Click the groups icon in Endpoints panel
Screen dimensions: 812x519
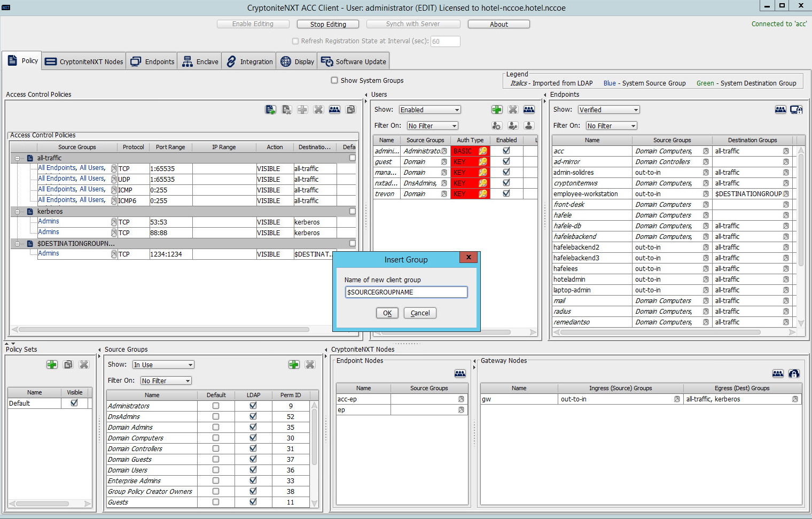tap(780, 110)
